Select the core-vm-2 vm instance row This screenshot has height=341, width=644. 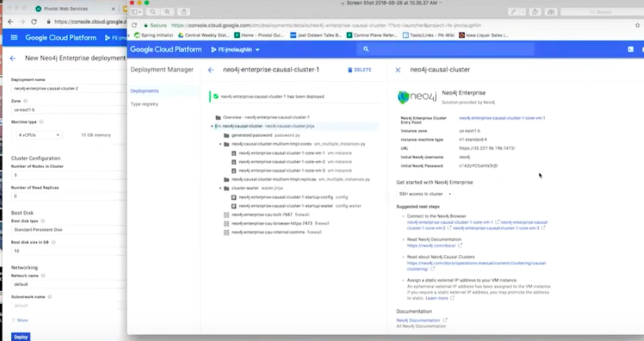[294, 162]
